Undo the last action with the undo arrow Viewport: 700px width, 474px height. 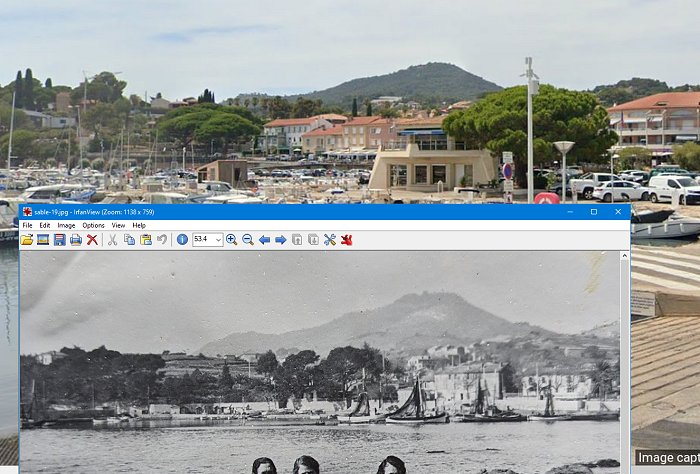pos(162,240)
